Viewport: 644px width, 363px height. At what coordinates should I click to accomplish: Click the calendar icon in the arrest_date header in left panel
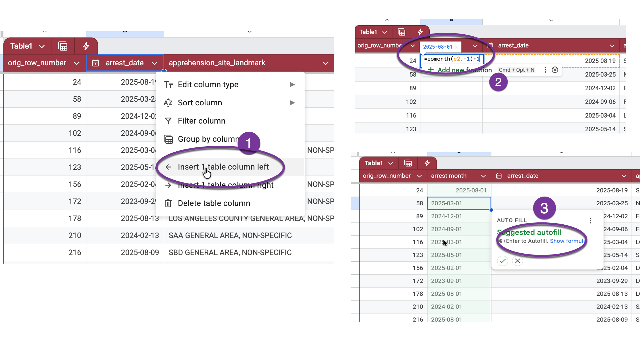[95, 63]
